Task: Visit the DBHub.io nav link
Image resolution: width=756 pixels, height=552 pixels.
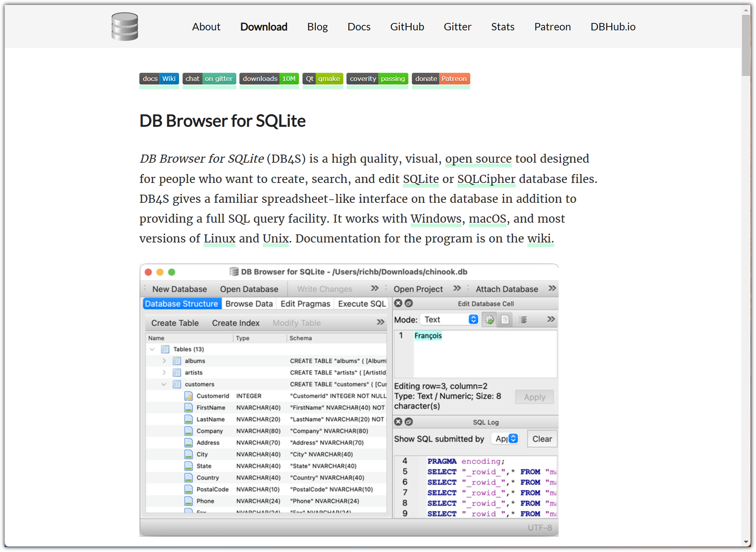Action: [613, 26]
